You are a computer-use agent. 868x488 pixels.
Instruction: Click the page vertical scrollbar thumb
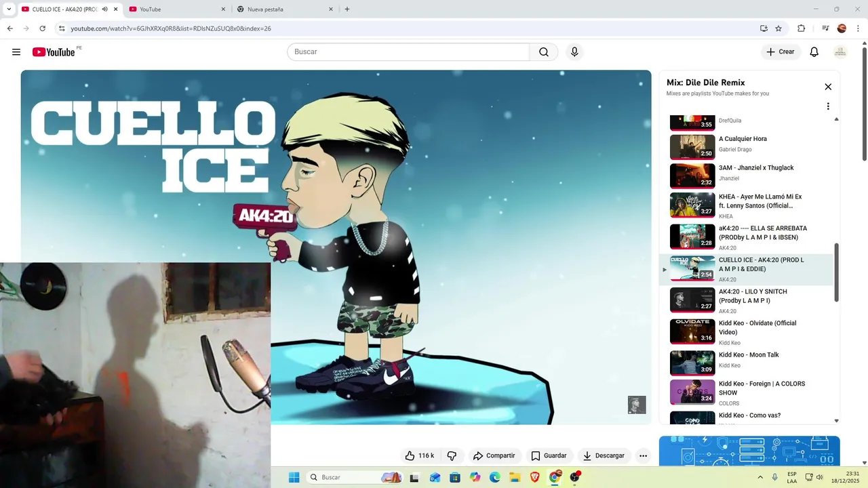pos(864,104)
